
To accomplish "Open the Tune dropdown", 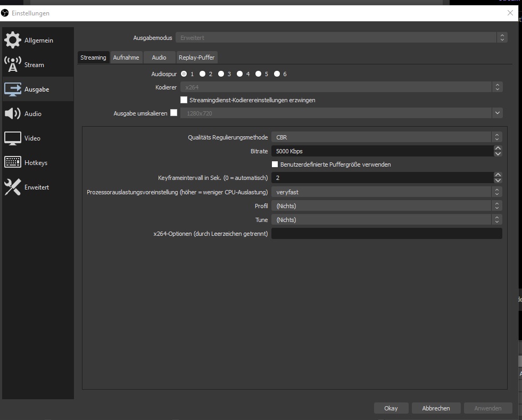I will click(x=386, y=220).
